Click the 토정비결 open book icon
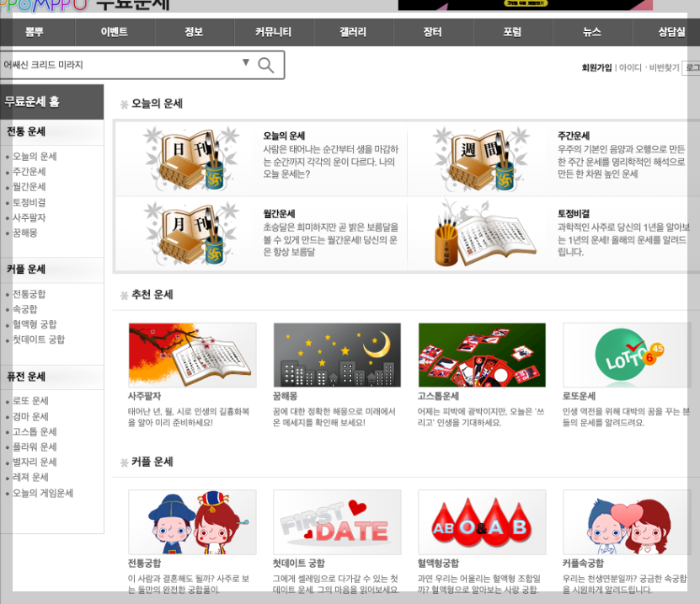 coord(484,233)
